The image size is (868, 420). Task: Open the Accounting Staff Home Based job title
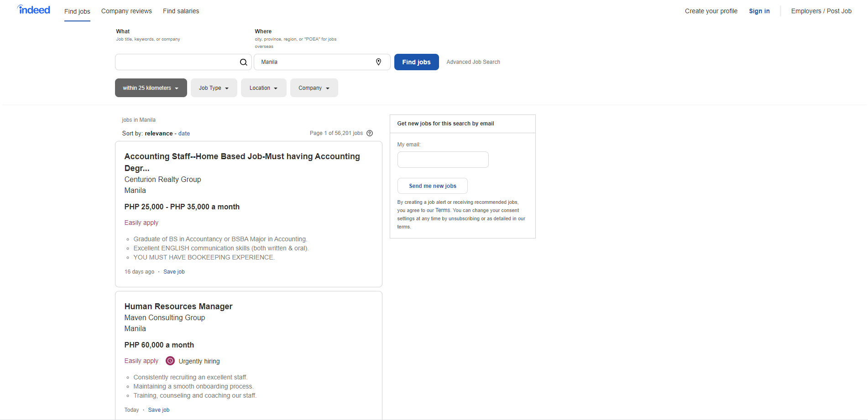pyautogui.click(x=242, y=162)
